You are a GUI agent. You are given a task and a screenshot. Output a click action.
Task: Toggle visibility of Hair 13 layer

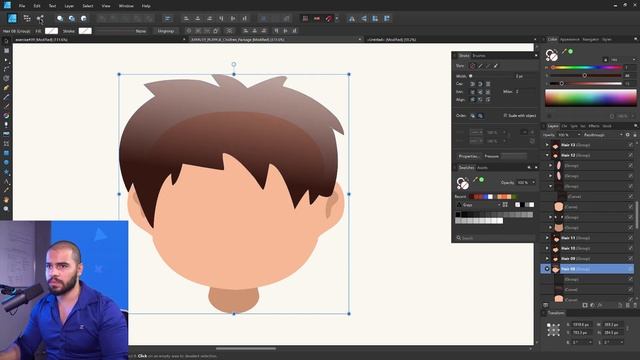tap(631, 145)
